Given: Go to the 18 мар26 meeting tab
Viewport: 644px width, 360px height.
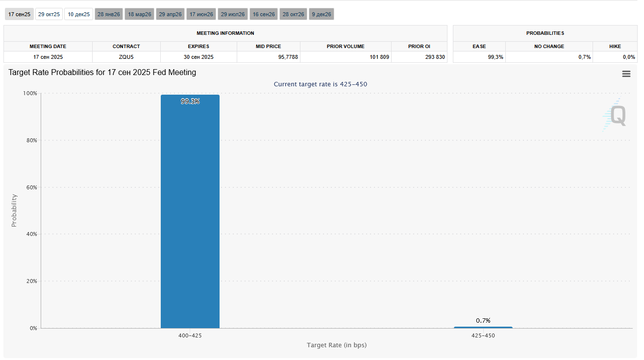Looking at the screenshot, I should (x=140, y=14).
